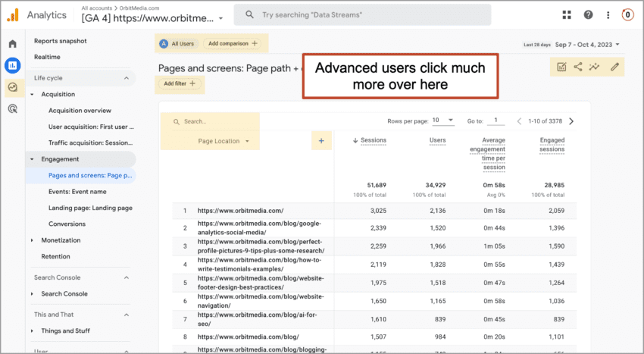
Task: Go to previous page of table rows
Action: (519, 121)
